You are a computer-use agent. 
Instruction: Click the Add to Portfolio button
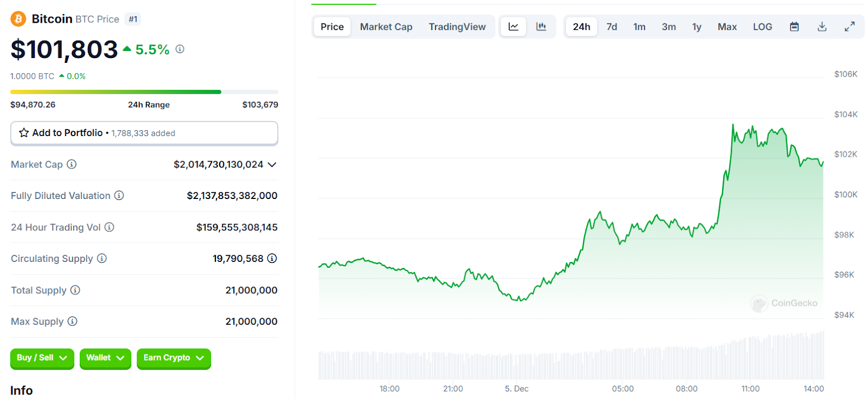coord(144,133)
